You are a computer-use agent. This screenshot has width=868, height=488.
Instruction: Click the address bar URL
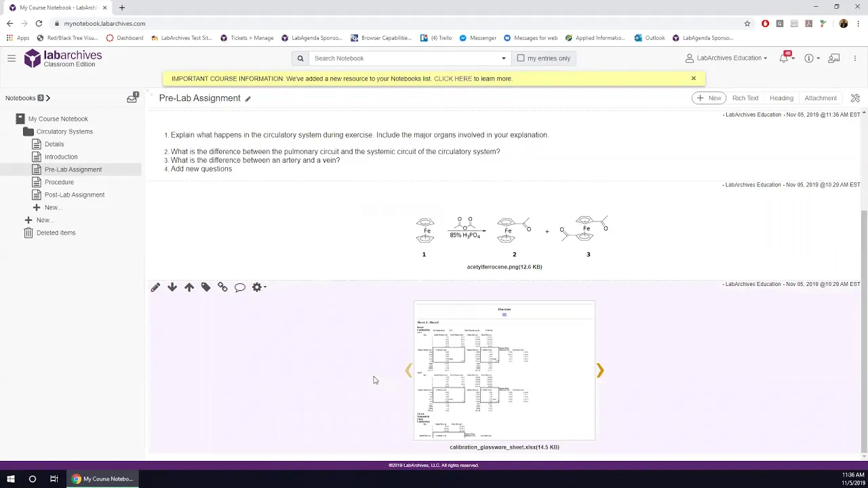[104, 23]
